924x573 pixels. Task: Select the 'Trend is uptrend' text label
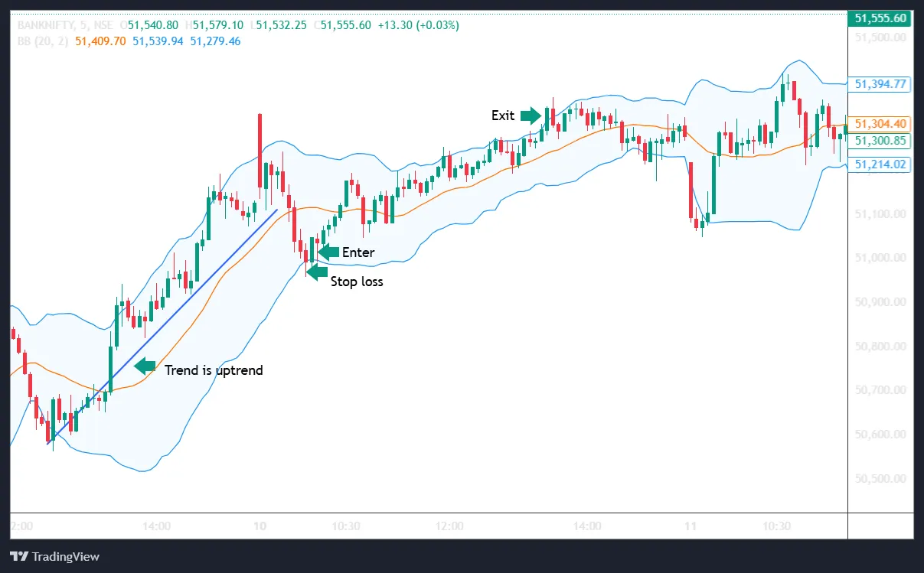[214, 370]
